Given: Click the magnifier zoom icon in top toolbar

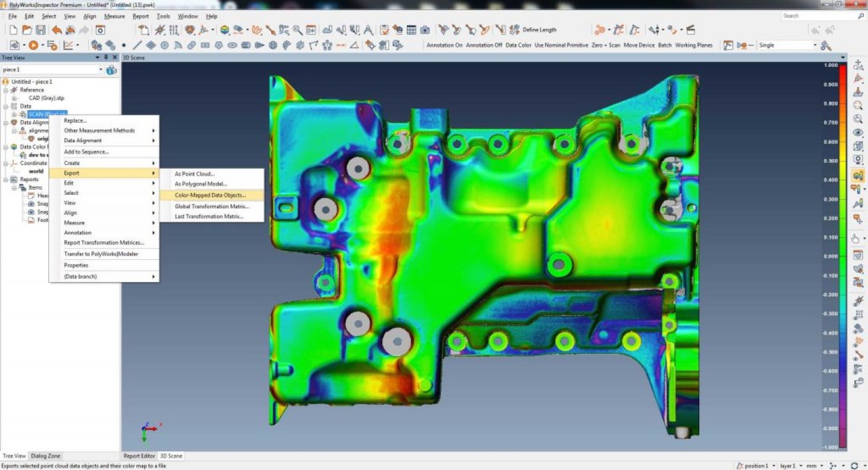Looking at the screenshot, I should coord(298,30).
